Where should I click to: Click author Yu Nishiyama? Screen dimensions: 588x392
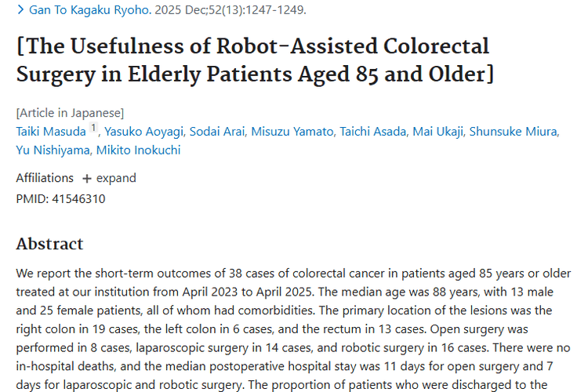[49, 150]
